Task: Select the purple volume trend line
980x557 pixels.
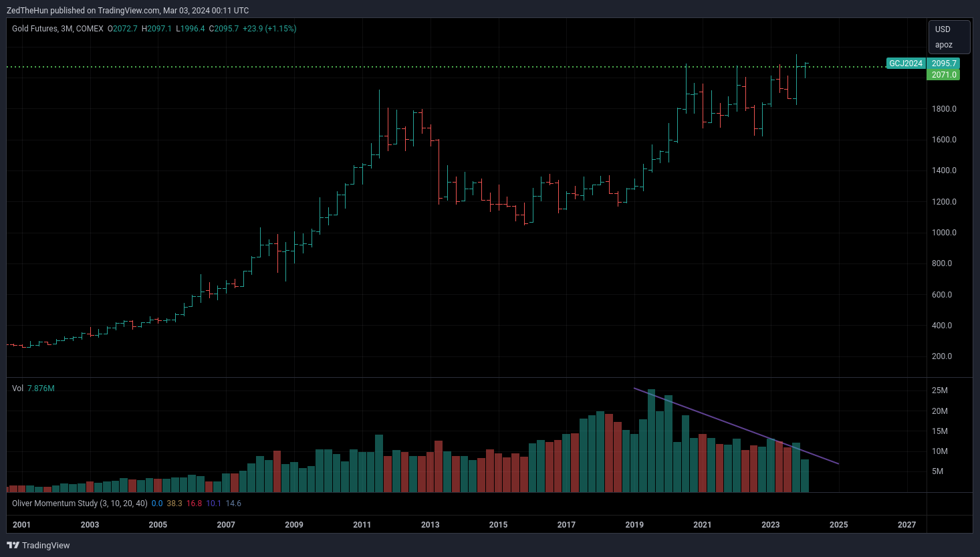Action: pyautogui.click(x=736, y=426)
